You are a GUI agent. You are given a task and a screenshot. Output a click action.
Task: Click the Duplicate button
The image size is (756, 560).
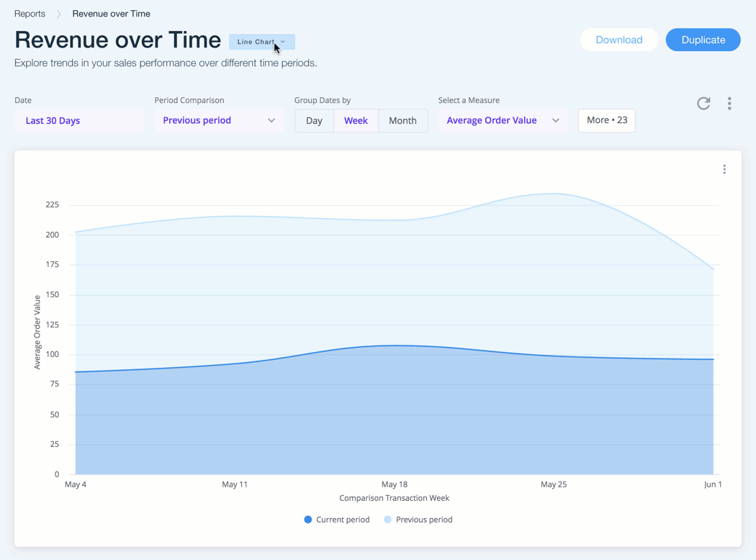point(703,40)
